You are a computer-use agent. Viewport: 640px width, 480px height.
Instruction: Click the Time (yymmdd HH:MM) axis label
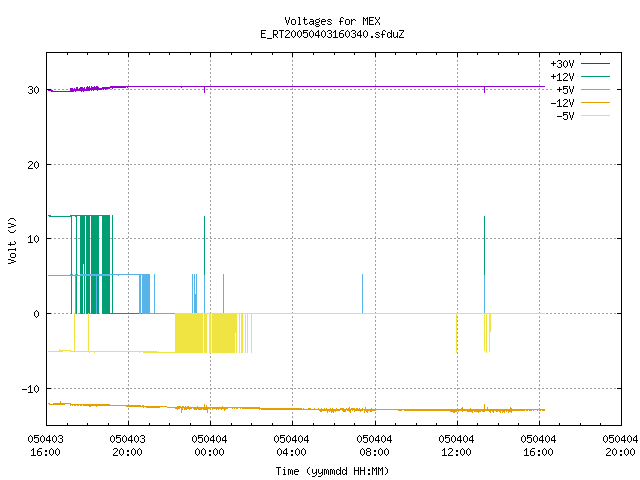click(x=332, y=471)
